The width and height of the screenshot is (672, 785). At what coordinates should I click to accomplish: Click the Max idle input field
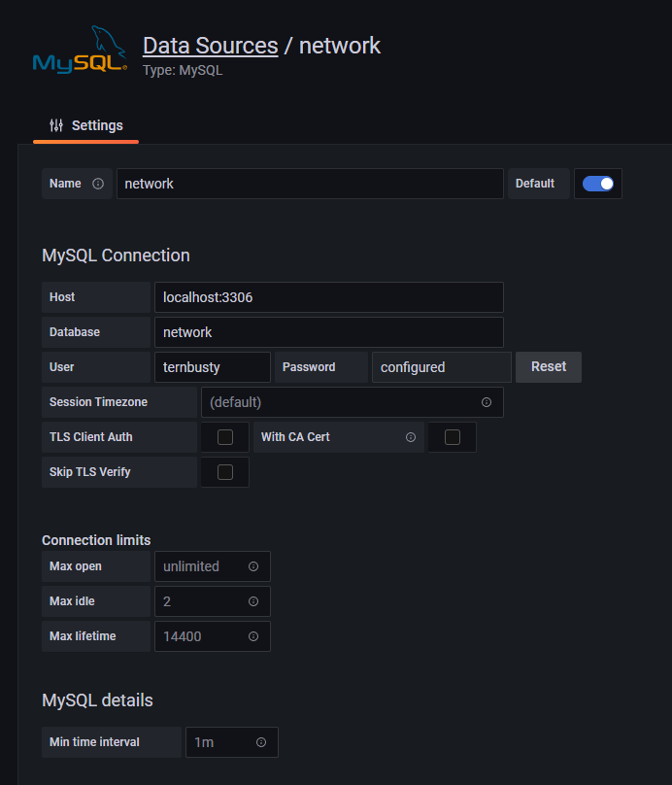pos(213,601)
